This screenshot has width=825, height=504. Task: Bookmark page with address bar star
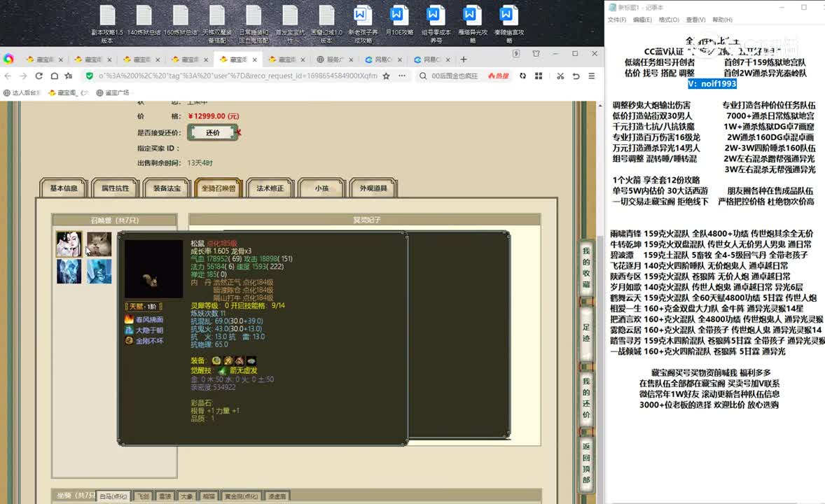pyautogui.click(x=386, y=76)
